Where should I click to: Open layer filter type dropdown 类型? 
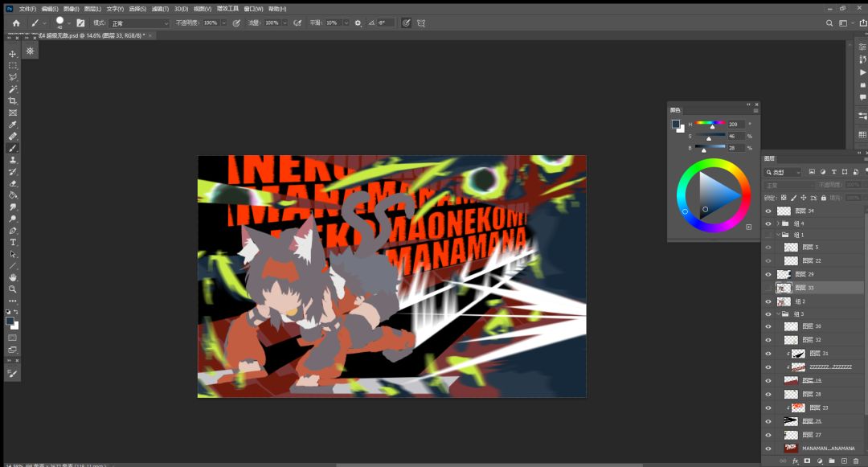click(784, 173)
